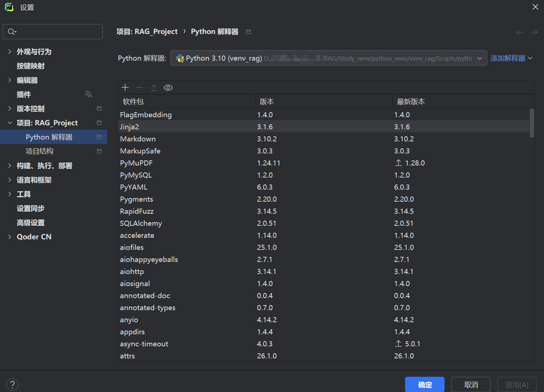Click the add package plus icon
Viewport: 544px width, 392px height.
tap(125, 87)
